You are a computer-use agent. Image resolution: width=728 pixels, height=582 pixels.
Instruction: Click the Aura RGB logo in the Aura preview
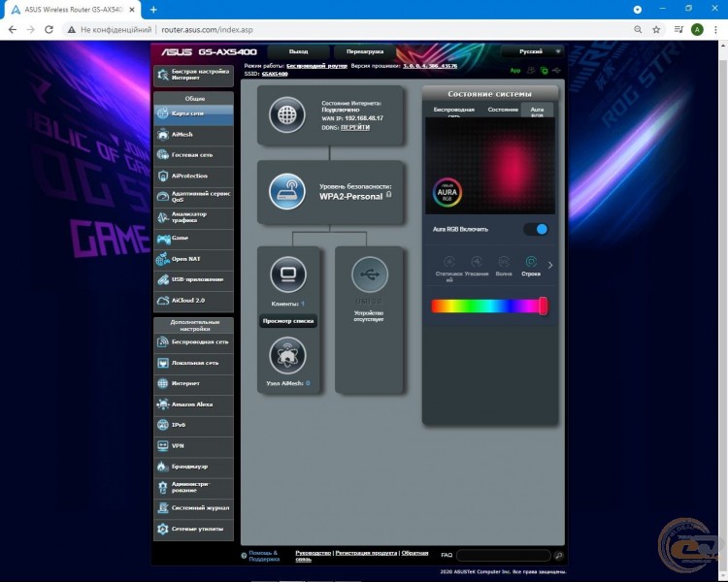click(x=447, y=192)
